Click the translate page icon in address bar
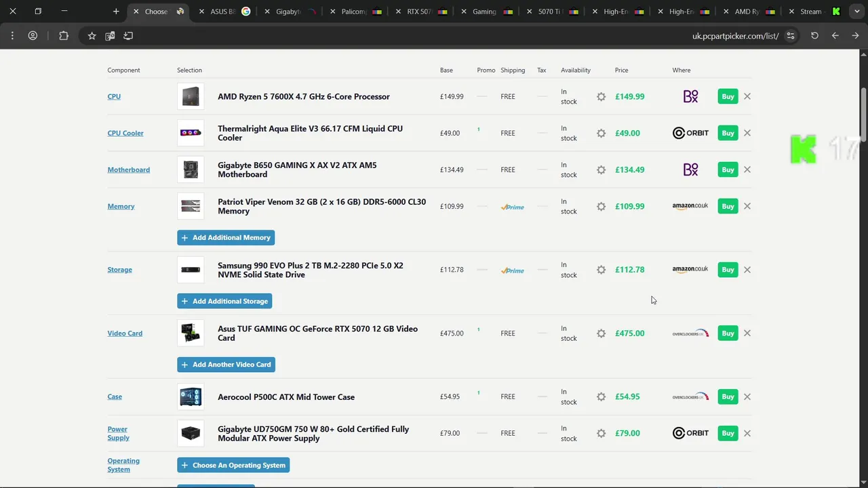 coord(110,36)
